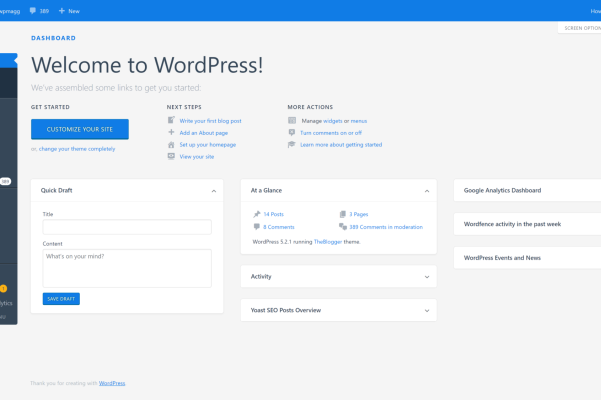Click the write blog post pencil icon
Screen dimensions: 601x400
click(171, 120)
